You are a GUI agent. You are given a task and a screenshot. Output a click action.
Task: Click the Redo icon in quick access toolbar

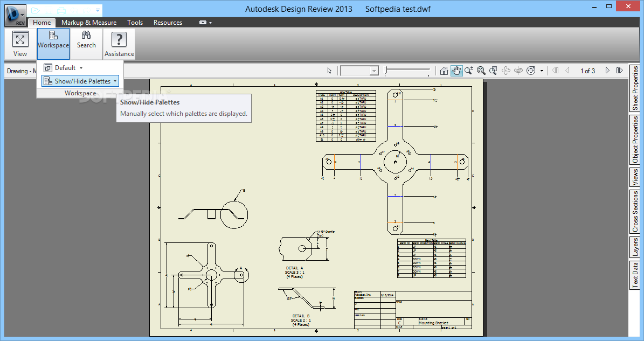point(87,10)
